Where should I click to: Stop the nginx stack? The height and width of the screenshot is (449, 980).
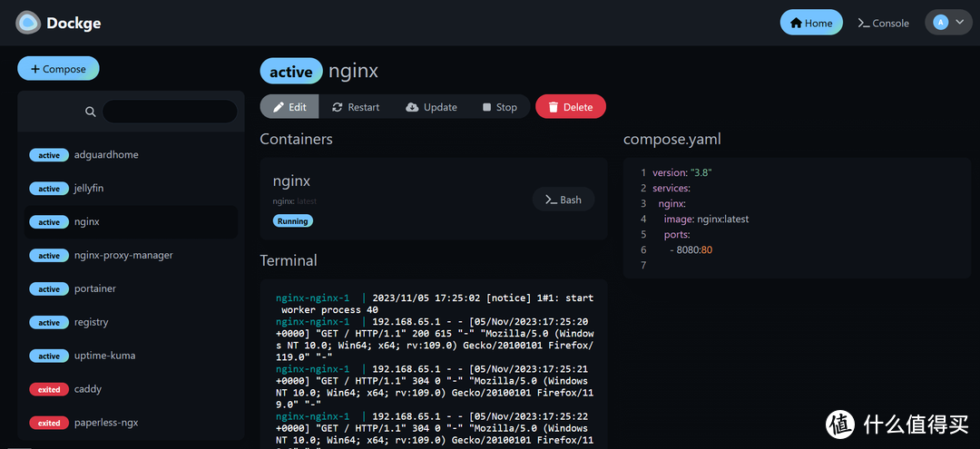point(499,107)
